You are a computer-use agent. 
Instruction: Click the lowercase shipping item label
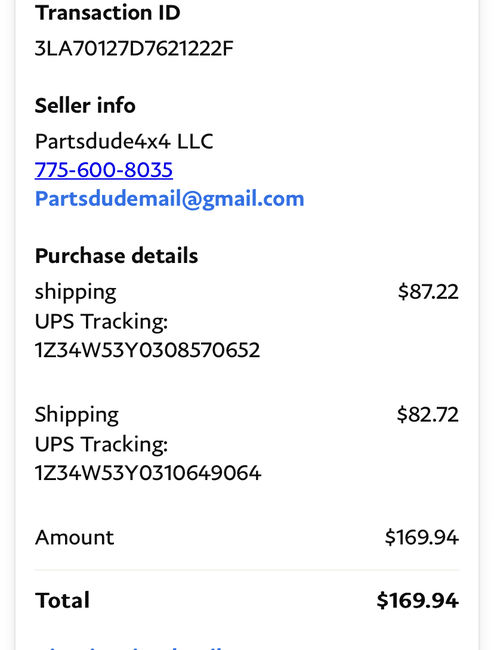(75, 293)
